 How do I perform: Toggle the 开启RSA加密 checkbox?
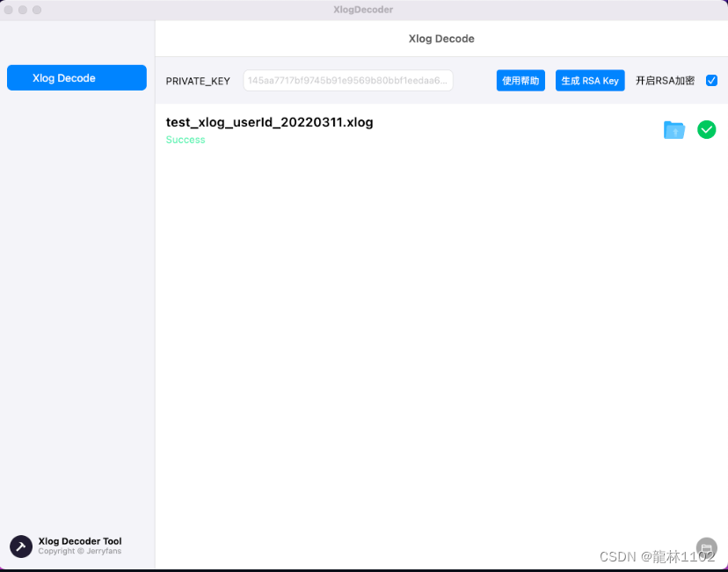(x=711, y=80)
